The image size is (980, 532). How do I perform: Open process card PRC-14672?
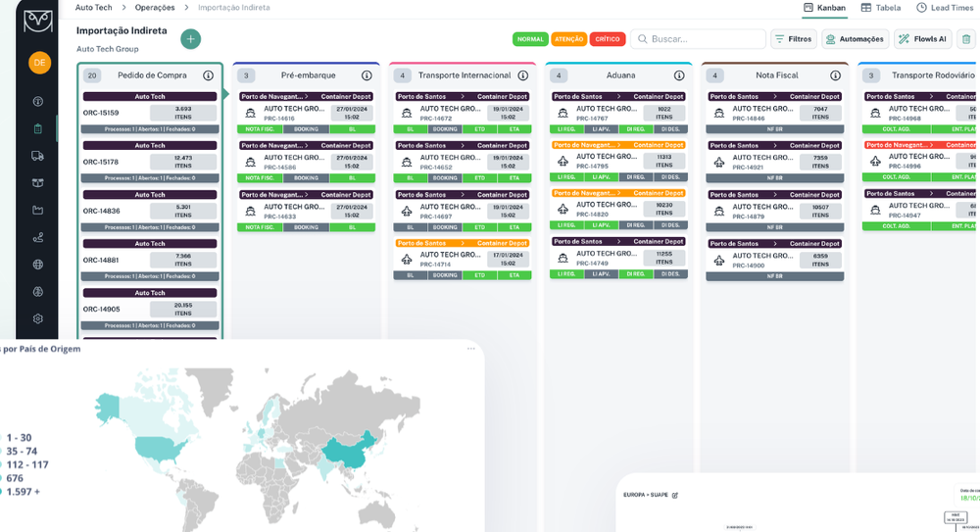(x=463, y=113)
